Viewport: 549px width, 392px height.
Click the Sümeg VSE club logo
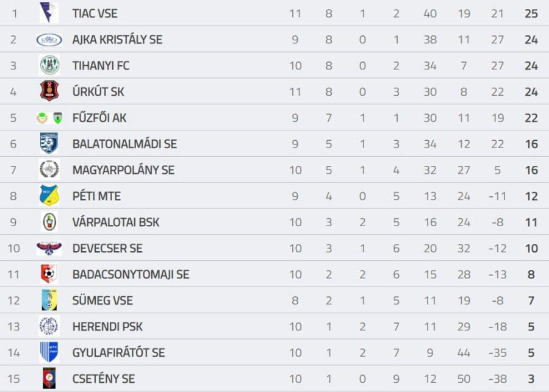[x=49, y=301]
